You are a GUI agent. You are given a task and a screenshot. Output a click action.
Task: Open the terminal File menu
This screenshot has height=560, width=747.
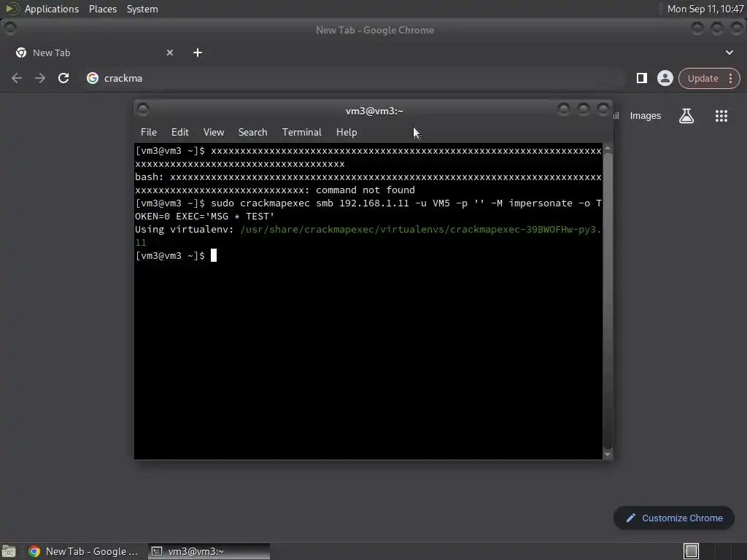[x=149, y=133]
